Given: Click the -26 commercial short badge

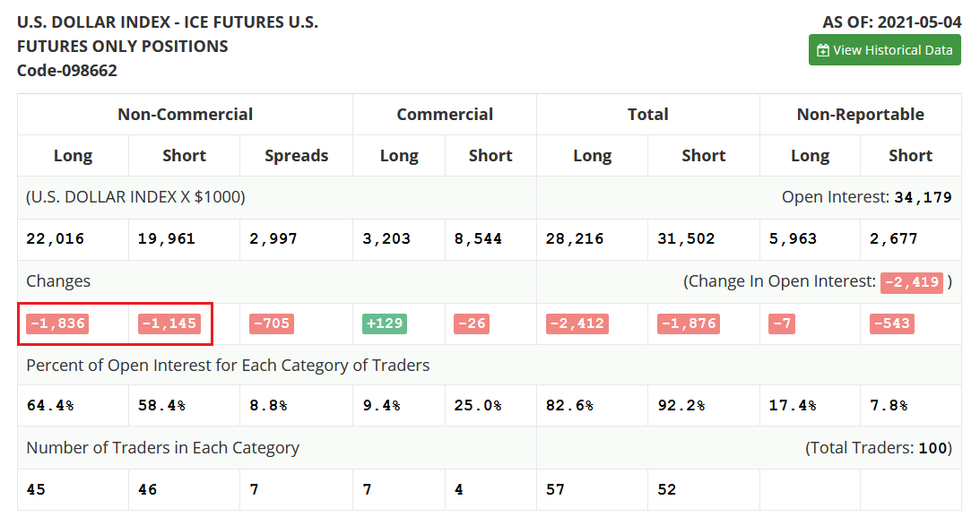Looking at the screenshot, I should pyautogui.click(x=472, y=323).
